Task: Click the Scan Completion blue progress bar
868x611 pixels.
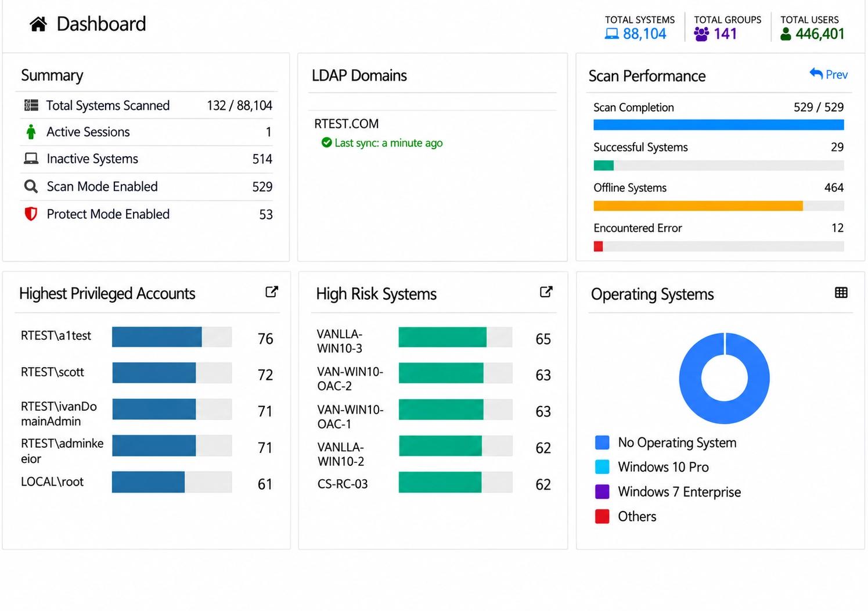Action: [719, 125]
